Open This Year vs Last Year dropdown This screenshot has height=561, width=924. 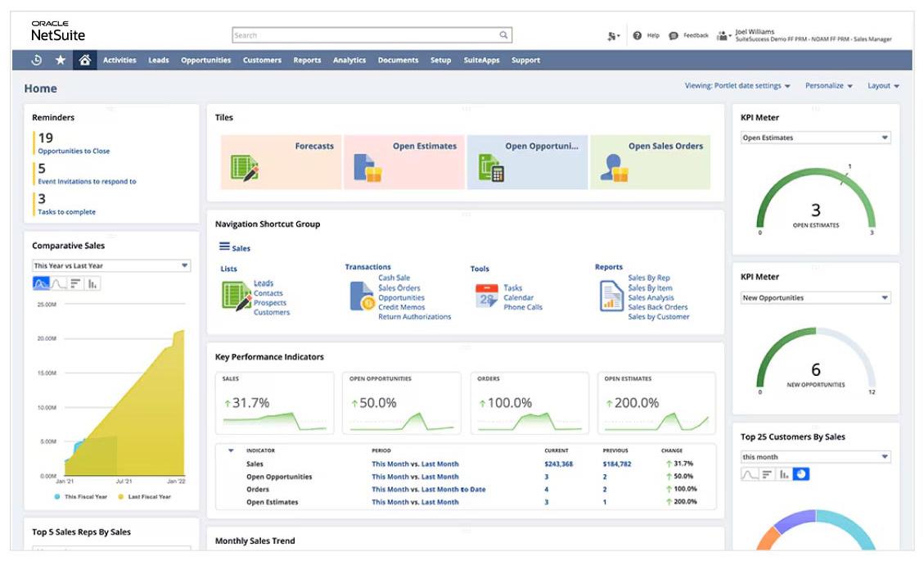(x=111, y=265)
